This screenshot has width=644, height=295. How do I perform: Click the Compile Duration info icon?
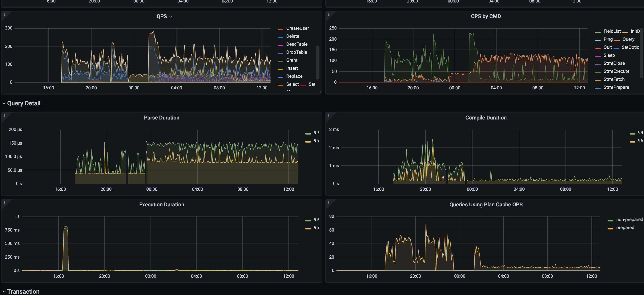328,116
